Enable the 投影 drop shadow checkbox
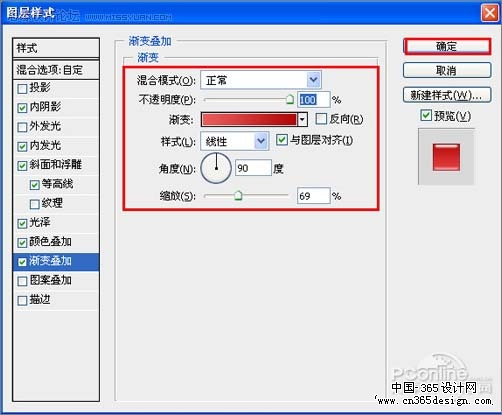Image resolution: width=502 pixels, height=415 pixels. point(22,89)
